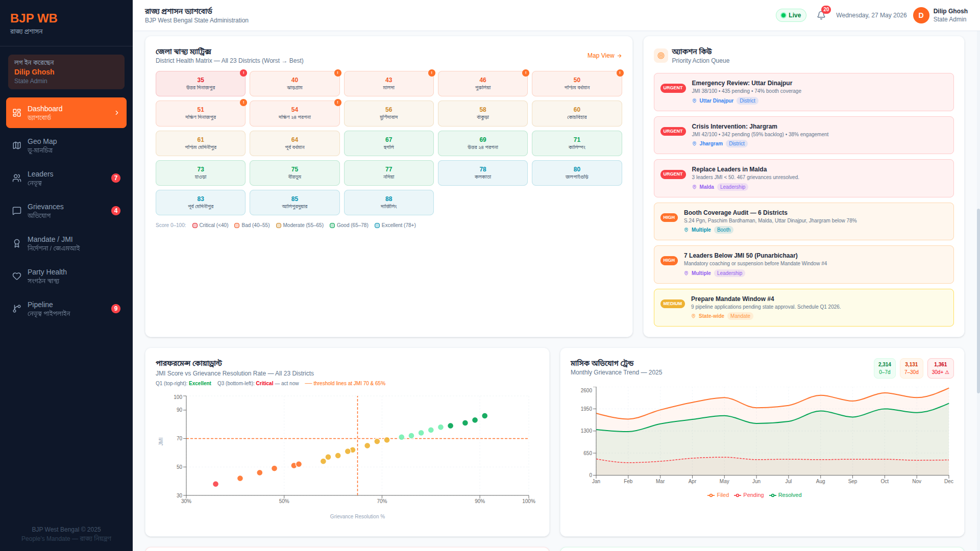Click the red 9 badge beside Pipeline
Image resolution: width=980 pixels, height=551 pixels.
pos(116,309)
